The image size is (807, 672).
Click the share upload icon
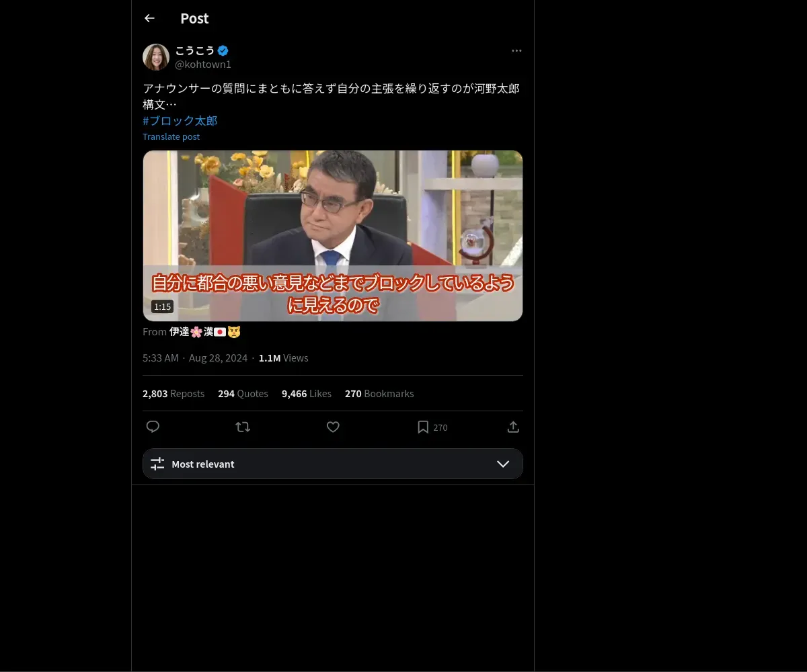512,427
